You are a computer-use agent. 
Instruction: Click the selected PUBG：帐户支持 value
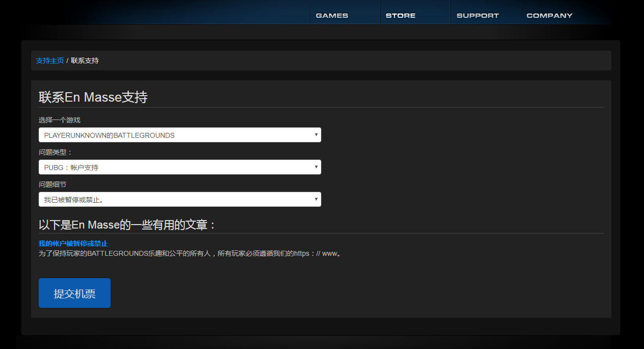(71, 168)
